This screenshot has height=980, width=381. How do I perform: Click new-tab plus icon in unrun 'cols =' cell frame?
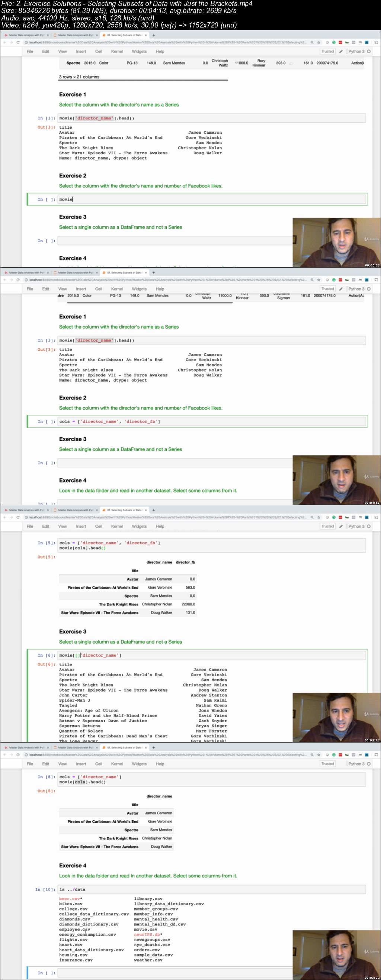point(154,272)
